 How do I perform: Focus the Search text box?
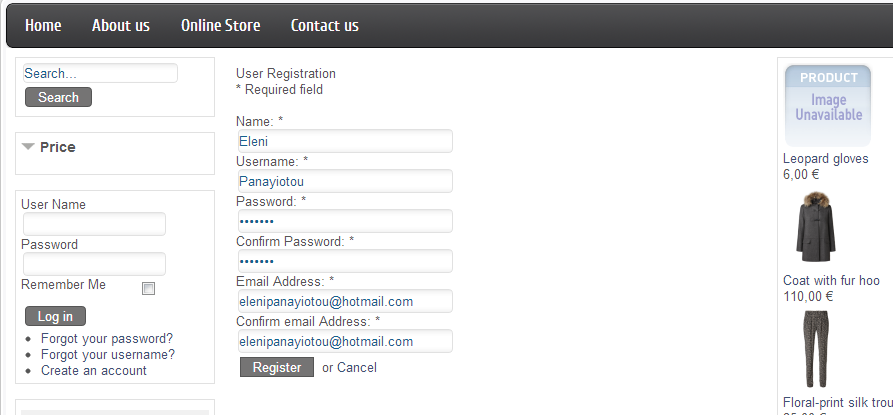[x=100, y=73]
